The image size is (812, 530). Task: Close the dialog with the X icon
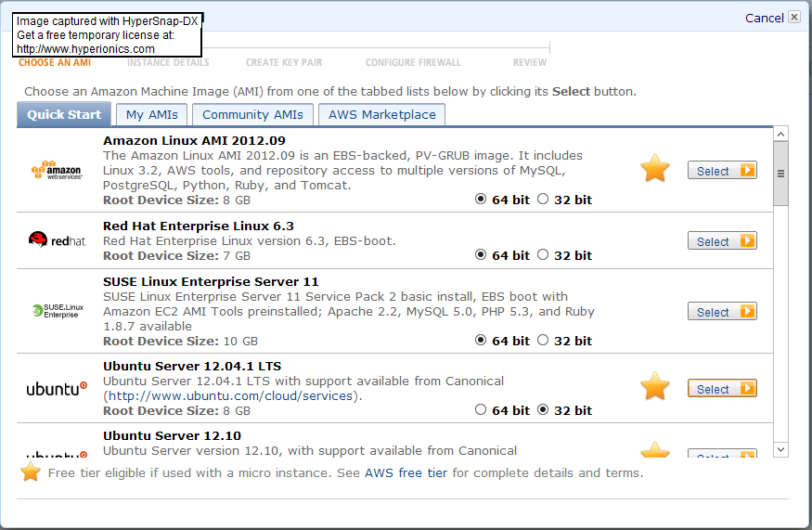click(793, 17)
